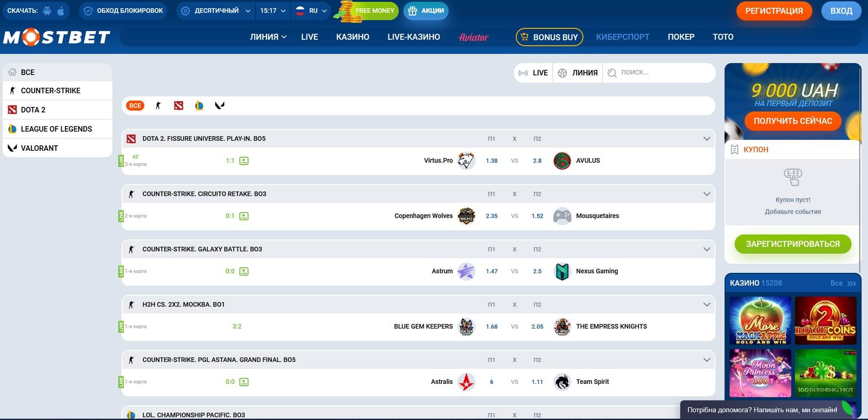
Task: Click the FREE MONEY button
Action: pos(367,11)
